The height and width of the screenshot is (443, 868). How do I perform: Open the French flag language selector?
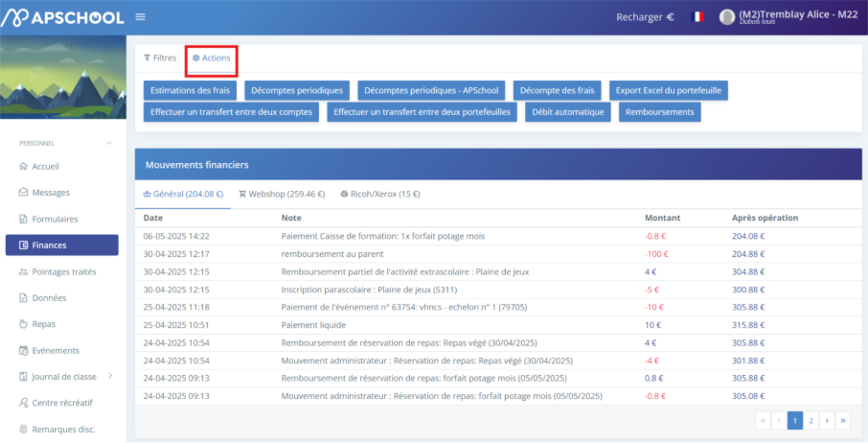pos(697,16)
